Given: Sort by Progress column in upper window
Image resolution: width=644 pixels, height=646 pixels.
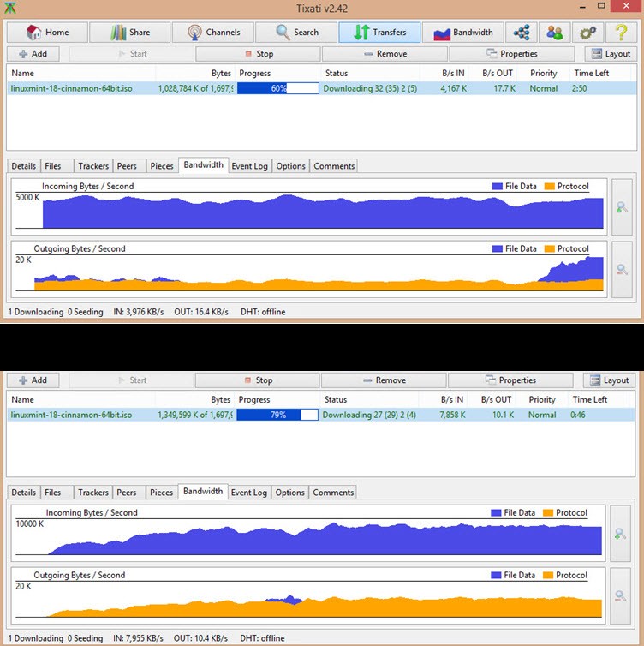Looking at the screenshot, I should pyautogui.click(x=278, y=73).
